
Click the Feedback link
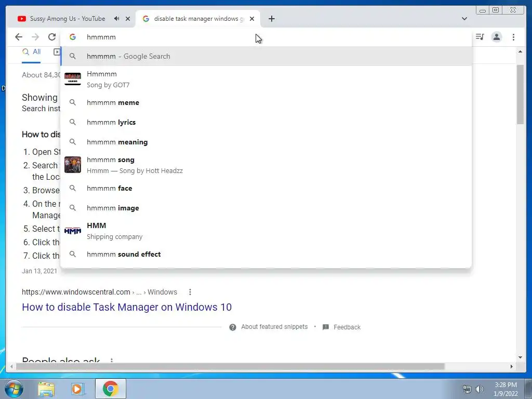[x=347, y=327]
